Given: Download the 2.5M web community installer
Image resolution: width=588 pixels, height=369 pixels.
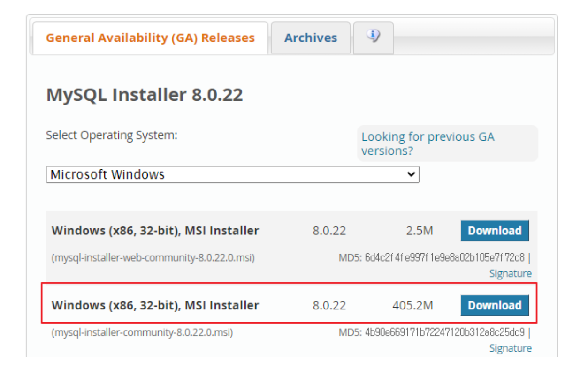Looking at the screenshot, I should (x=495, y=231).
